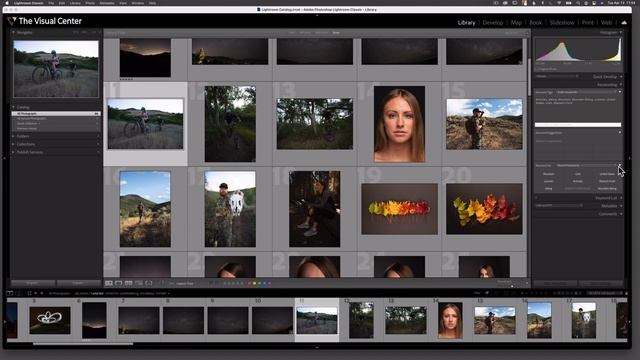Screen dimensions: 640x360
Task: Open Control Center in the macOS menu bar
Action: [x=586, y=3]
